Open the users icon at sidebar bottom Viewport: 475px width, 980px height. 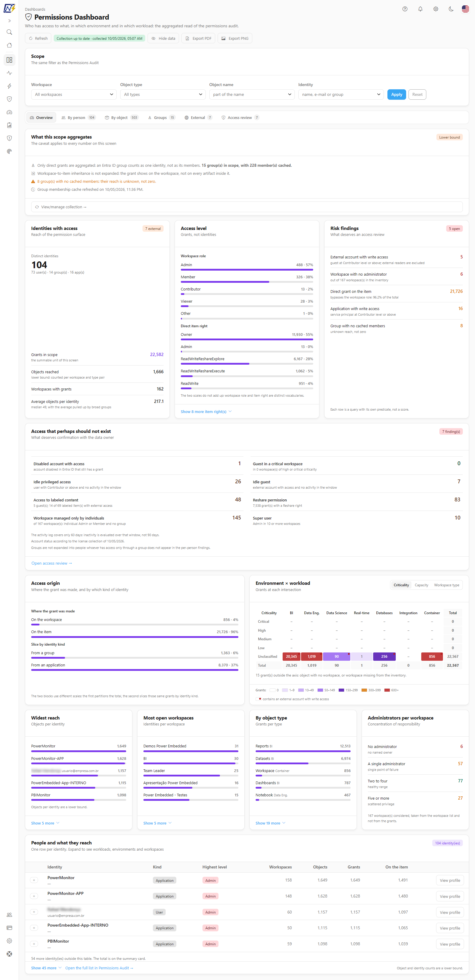coord(9,914)
